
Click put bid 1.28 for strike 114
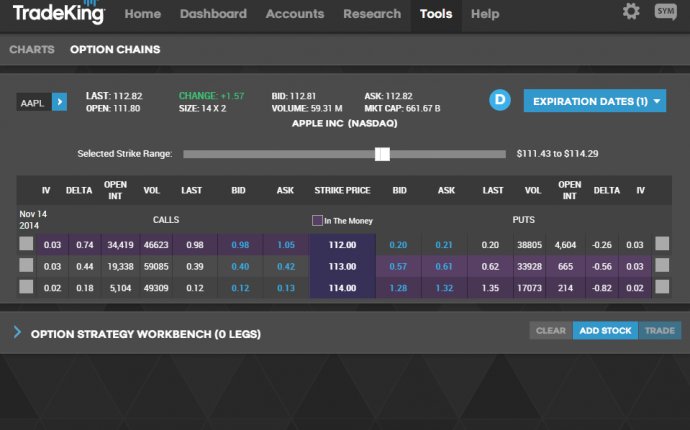point(398,288)
